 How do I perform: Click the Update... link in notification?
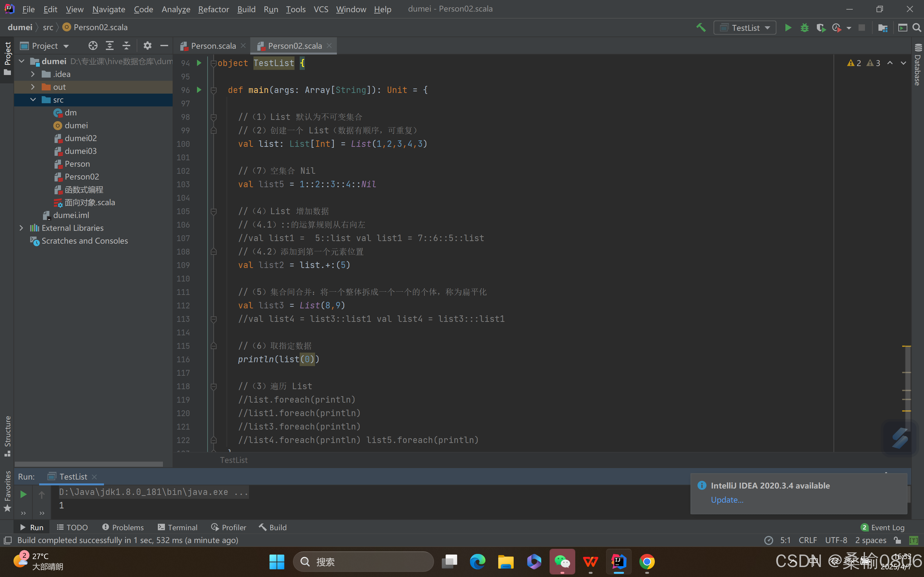[727, 500]
